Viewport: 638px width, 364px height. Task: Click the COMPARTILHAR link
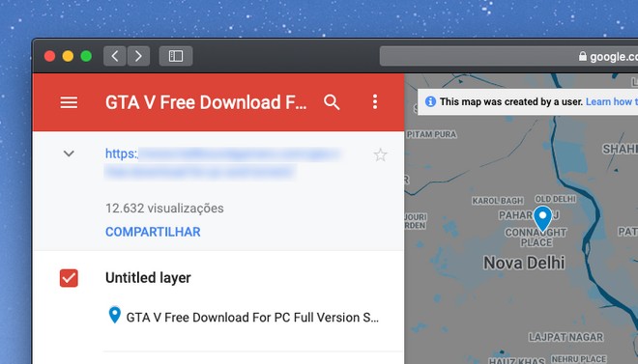pyautogui.click(x=153, y=232)
